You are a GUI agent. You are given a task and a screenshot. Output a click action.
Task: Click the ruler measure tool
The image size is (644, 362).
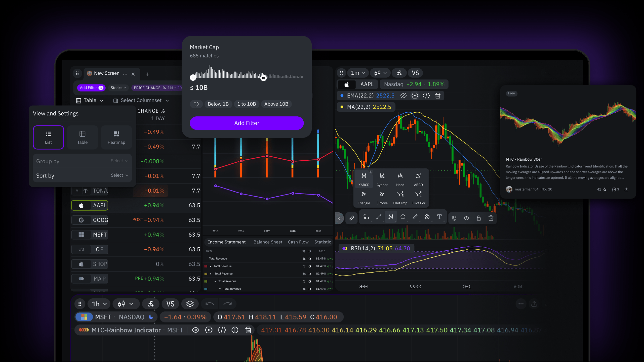coord(352,218)
